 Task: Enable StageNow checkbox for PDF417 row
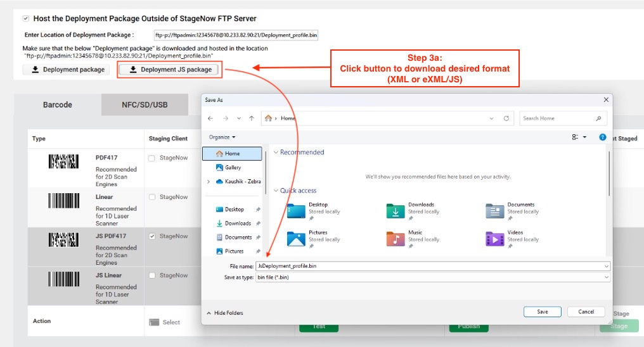(x=151, y=158)
